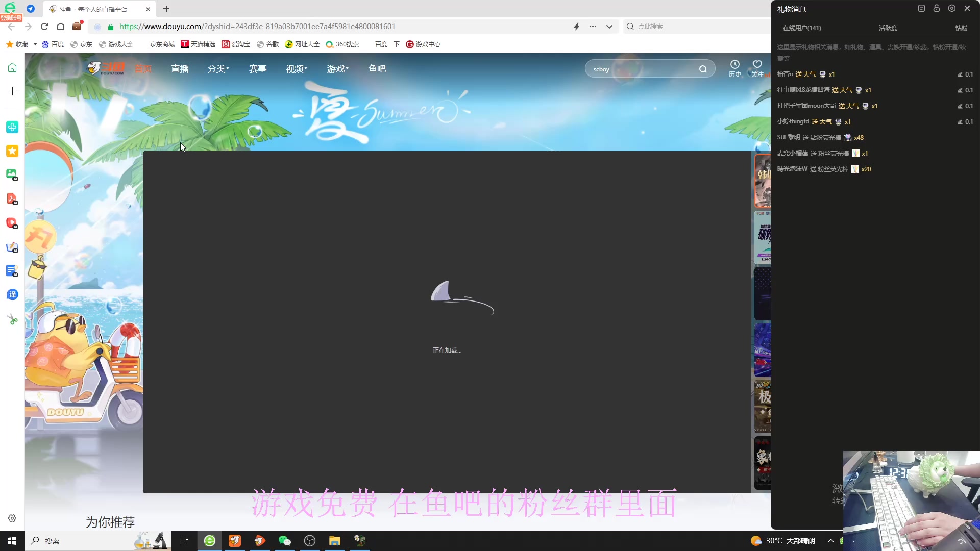980x551 pixels.
Task: Open gift message settings gear icon
Action: pyautogui.click(x=951, y=8)
